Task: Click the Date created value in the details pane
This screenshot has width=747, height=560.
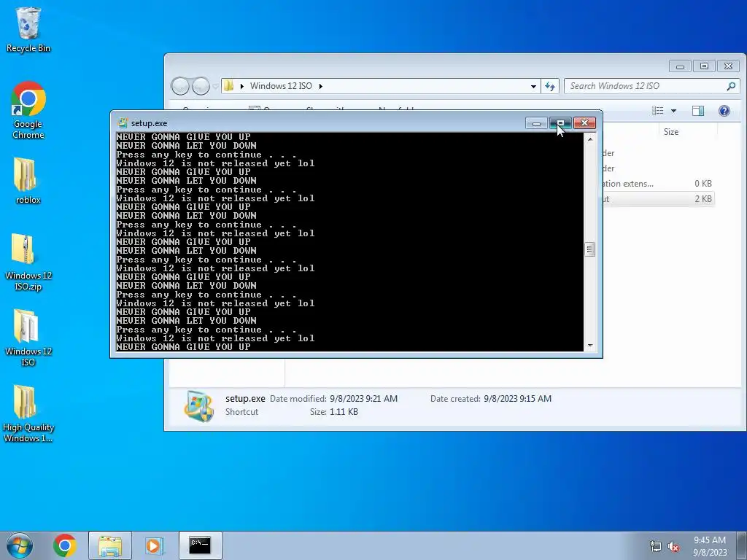Action: [x=517, y=399]
